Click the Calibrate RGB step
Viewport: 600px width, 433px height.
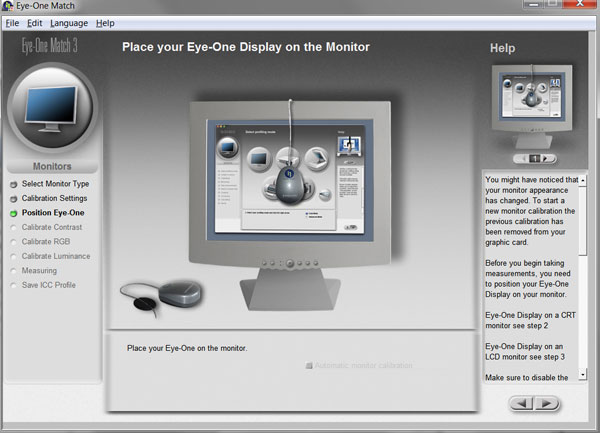[46, 242]
